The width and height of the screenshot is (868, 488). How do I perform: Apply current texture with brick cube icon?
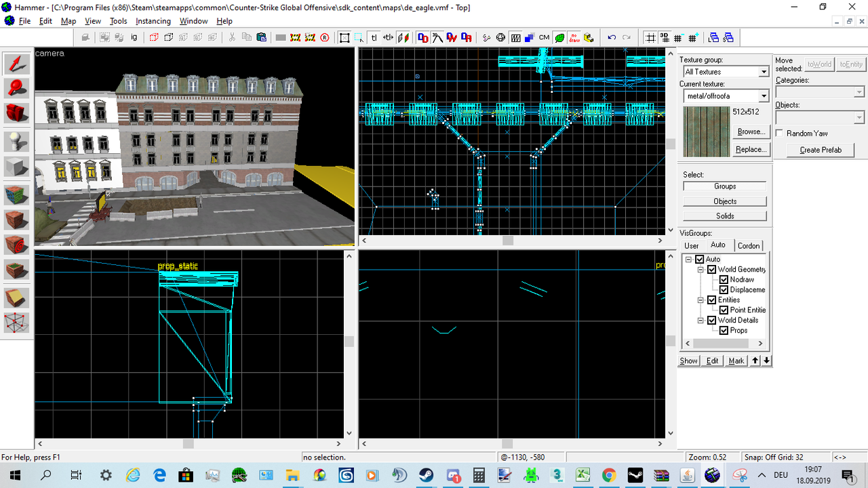click(17, 220)
